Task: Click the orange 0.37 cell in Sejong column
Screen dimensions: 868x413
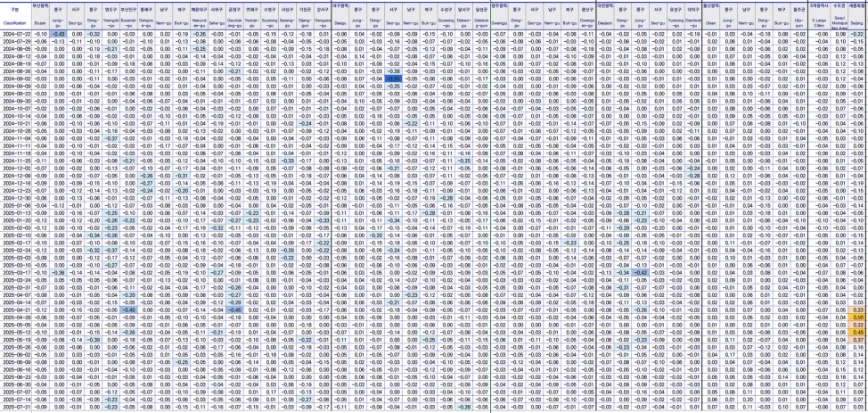Action: 857,340
